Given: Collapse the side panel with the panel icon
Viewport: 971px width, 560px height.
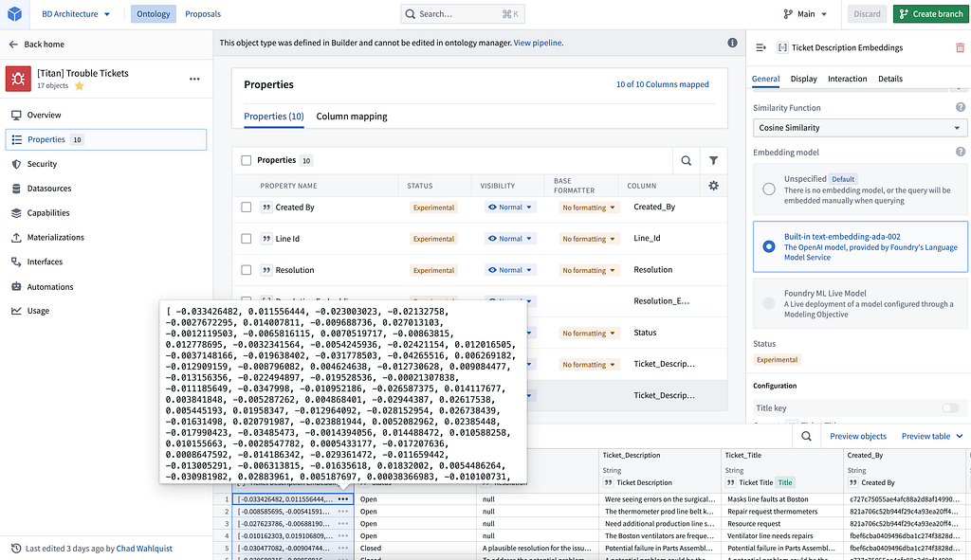Looking at the screenshot, I should pos(761,47).
